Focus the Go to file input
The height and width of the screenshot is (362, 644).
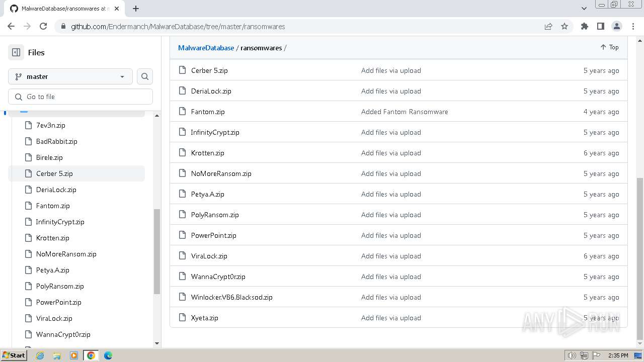(80, 97)
